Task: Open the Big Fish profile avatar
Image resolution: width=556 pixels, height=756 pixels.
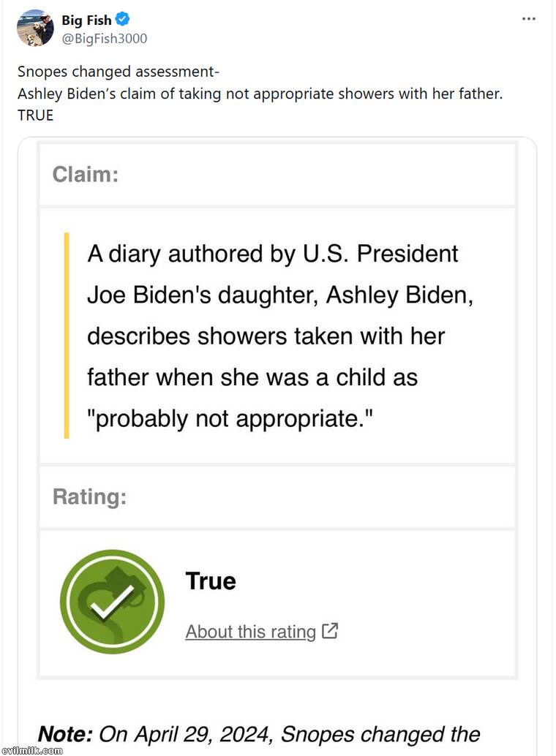Action: pyautogui.click(x=35, y=29)
